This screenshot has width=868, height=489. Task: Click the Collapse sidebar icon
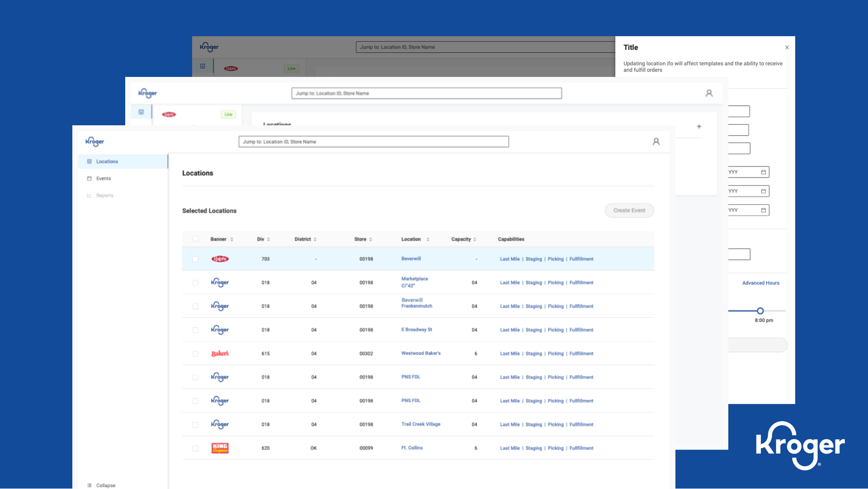tap(90, 485)
